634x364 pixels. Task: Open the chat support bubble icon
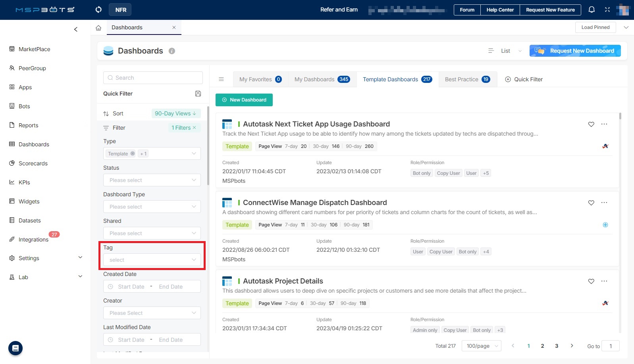(x=15, y=348)
